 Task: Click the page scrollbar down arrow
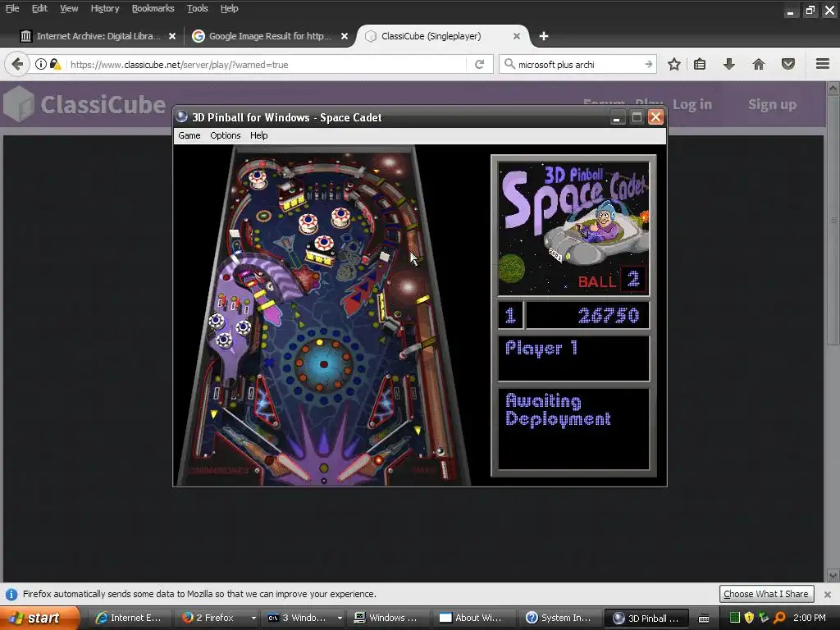point(833,576)
